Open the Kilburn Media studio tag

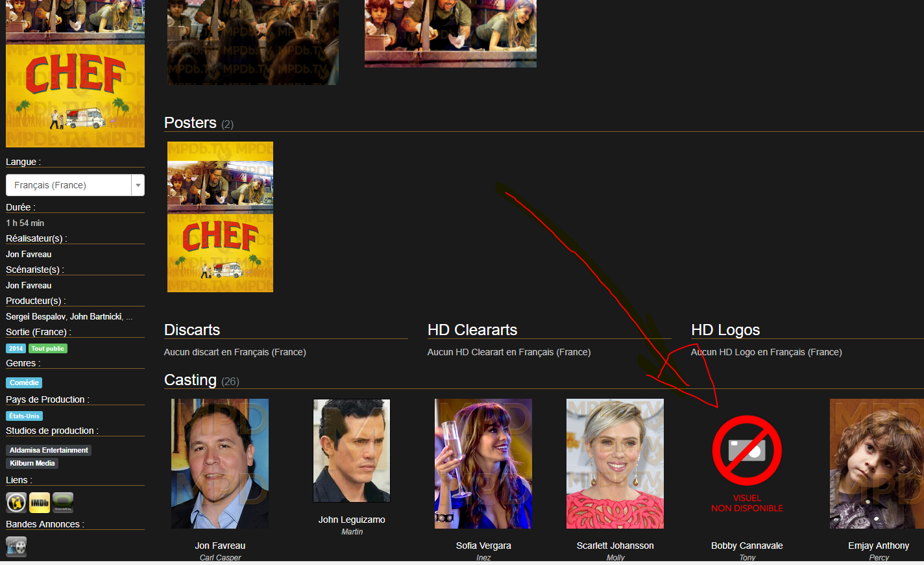tap(32, 463)
